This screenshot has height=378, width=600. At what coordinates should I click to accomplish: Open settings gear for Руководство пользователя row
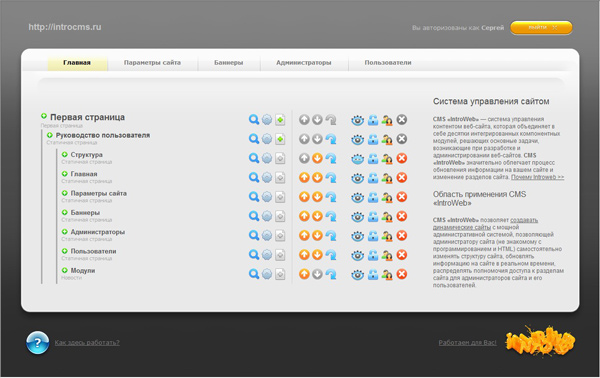point(267,139)
